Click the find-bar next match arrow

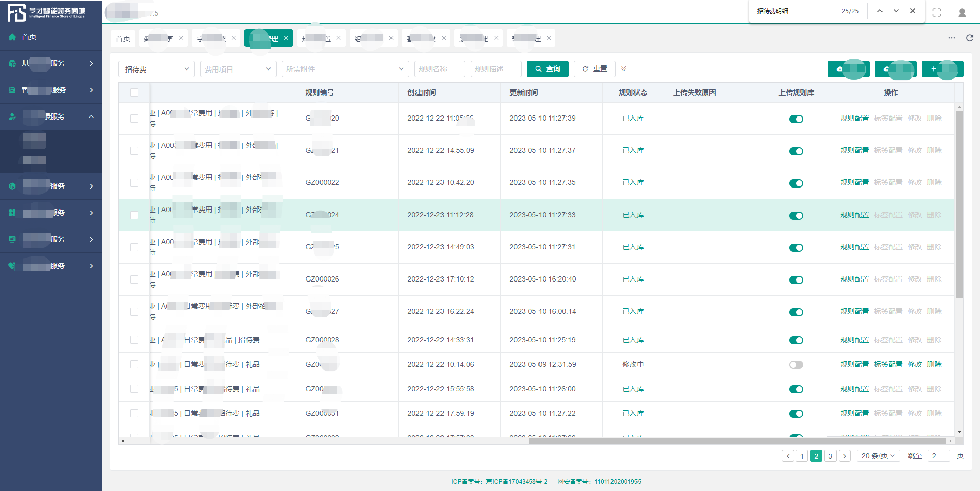pyautogui.click(x=896, y=11)
